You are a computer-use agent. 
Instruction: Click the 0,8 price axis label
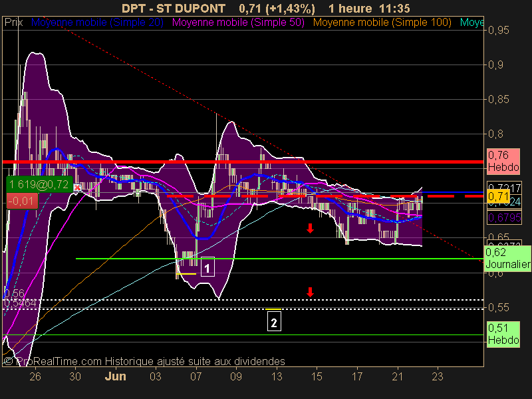495,134
